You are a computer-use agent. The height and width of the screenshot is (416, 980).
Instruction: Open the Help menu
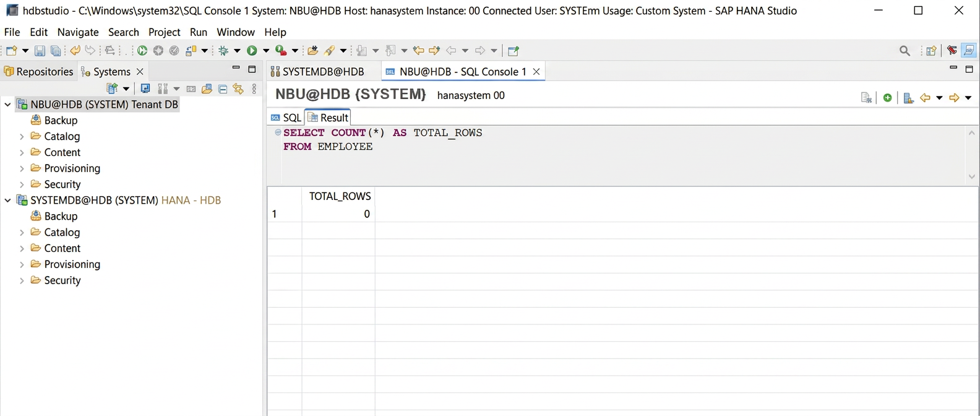pyautogui.click(x=275, y=32)
